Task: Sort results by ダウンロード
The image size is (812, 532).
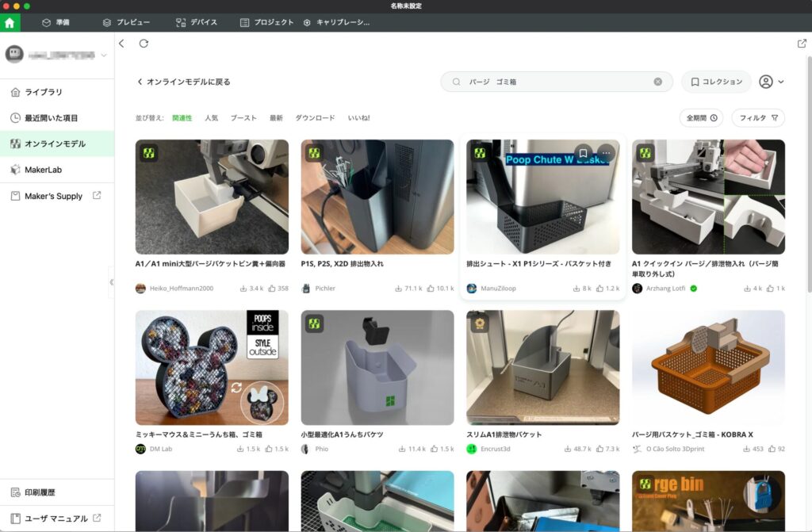Action: point(315,118)
